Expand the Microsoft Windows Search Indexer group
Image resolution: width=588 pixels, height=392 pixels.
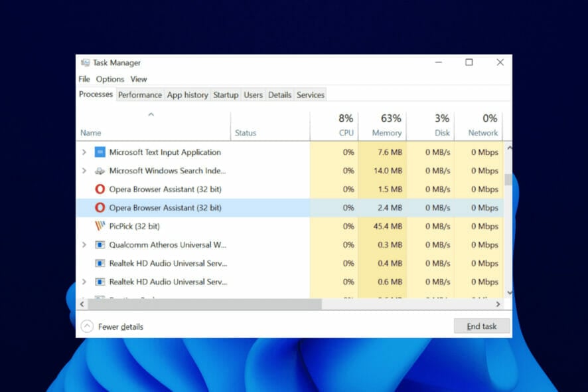(84, 171)
